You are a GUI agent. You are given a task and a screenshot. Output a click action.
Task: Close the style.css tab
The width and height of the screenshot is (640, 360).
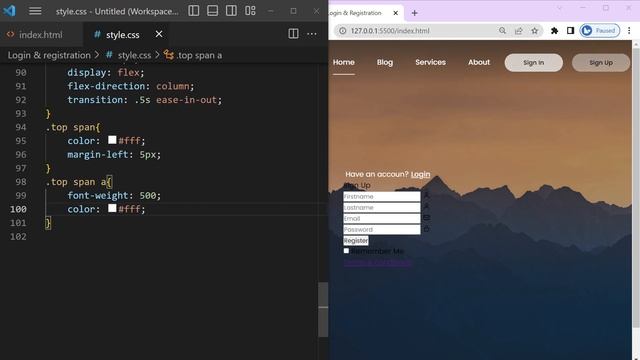click(x=159, y=34)
